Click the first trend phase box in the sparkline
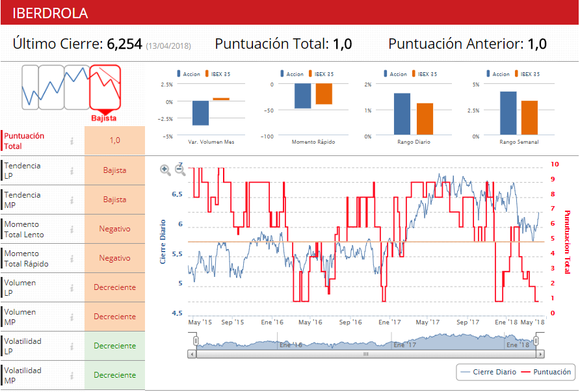The height and width of the screenshot is (392, 580). click(x=30, y=87)
